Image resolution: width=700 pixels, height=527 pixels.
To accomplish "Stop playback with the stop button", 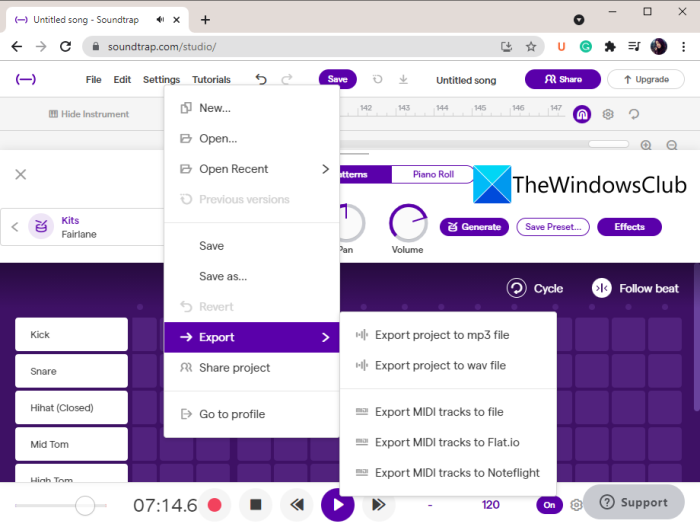I will point(255,505).
